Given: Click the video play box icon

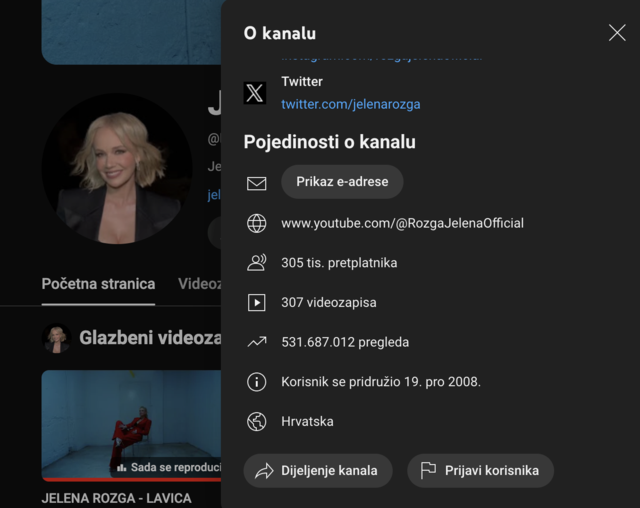Looking at the screenshot, I should 256,302.
